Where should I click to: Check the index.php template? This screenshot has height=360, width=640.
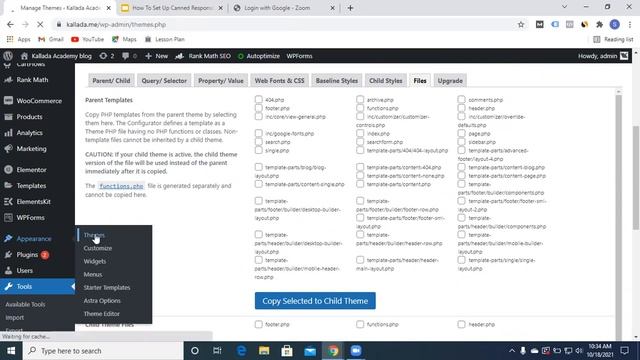[x=360, y=133]
